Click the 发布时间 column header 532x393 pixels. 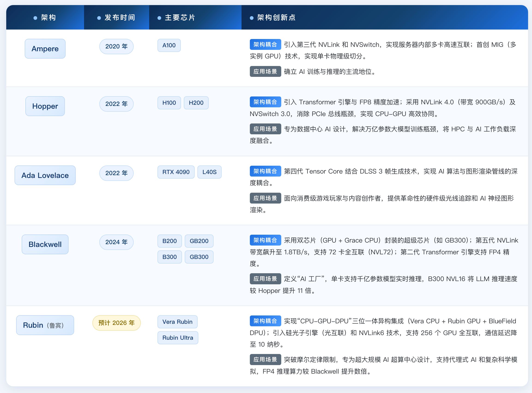pyautogui.click(x=116, y=17)
